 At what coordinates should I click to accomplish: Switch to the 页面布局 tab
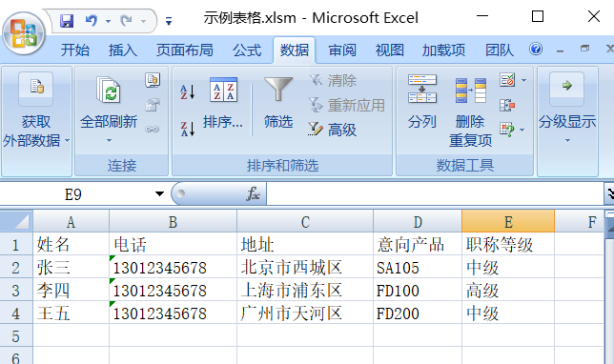(184, 51)
